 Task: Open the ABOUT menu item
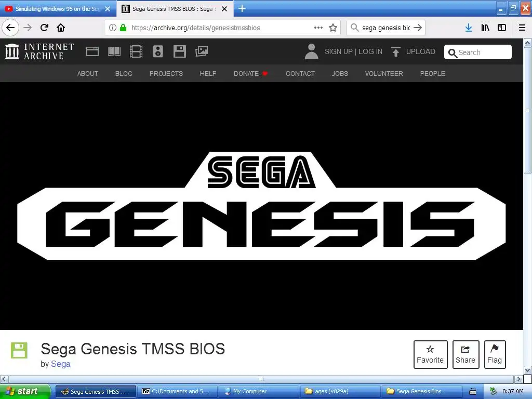pyautogui.click(x=87, y=74)
